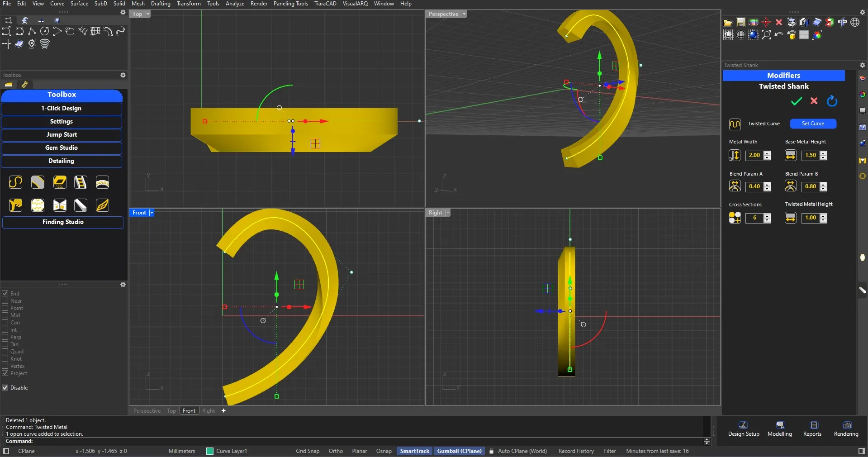The height and width of the screenshot is (457, 868).
Task: Click the green checkmark to accept Twisted Shank
Action: pos(796,101)
